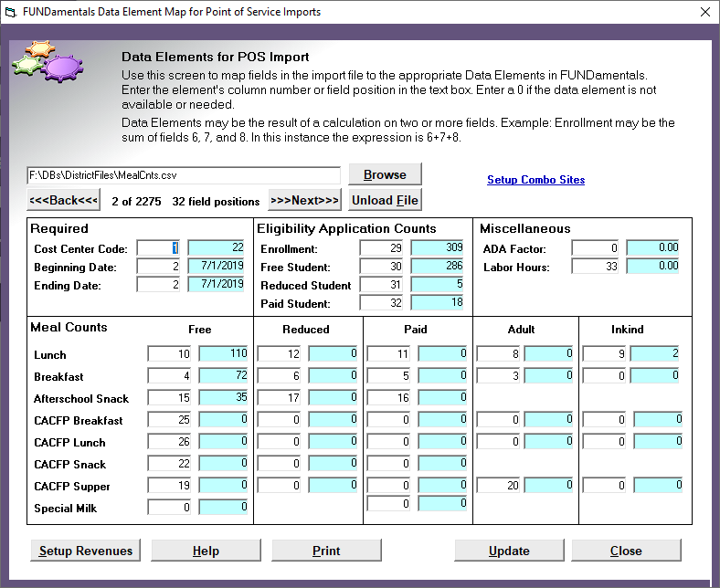Click the '32 field positions' label
Image resolution: width=720 pixels, height=588 pixels.
pos(216,202)
